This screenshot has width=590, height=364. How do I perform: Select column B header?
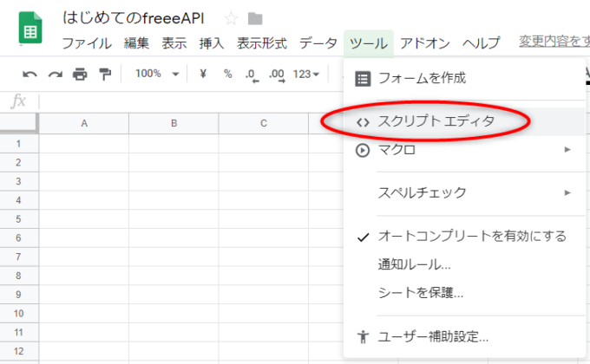point(174,123)
